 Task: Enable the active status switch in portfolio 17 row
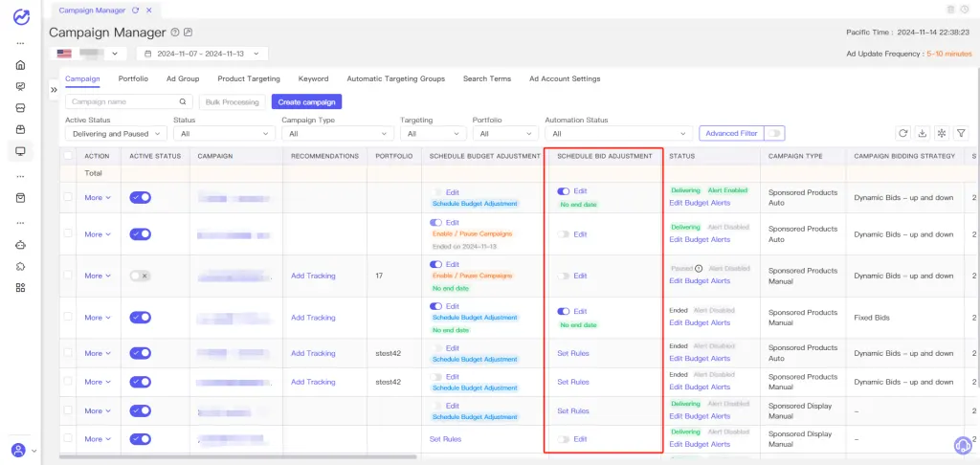pyautogui.click(x=140, y=276)
